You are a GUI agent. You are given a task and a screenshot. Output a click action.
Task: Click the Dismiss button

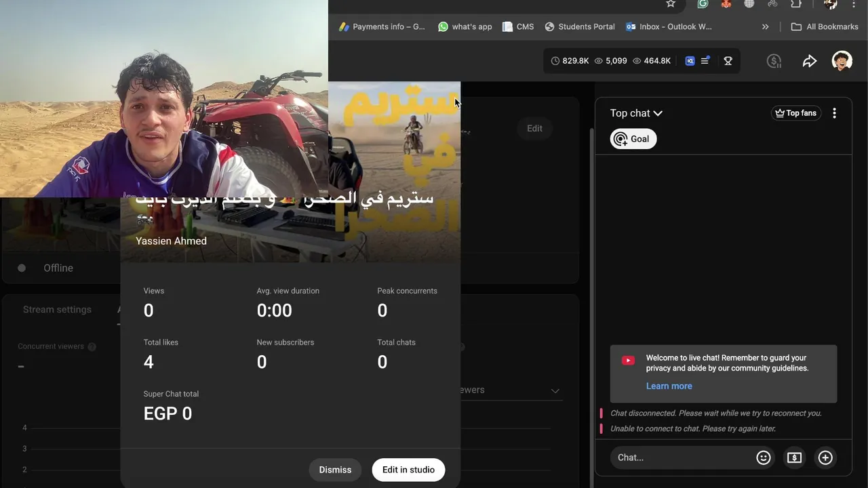[x=335, y=470]
